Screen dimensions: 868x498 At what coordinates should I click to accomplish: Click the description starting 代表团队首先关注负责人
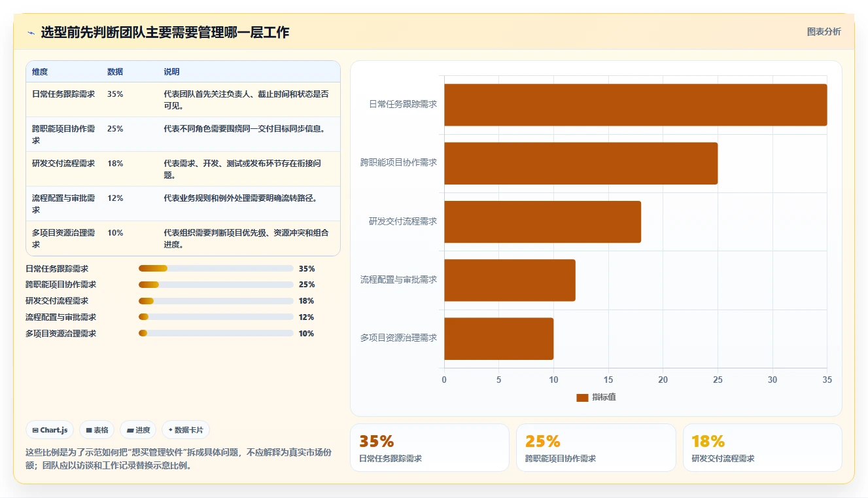tap(246, 100)
